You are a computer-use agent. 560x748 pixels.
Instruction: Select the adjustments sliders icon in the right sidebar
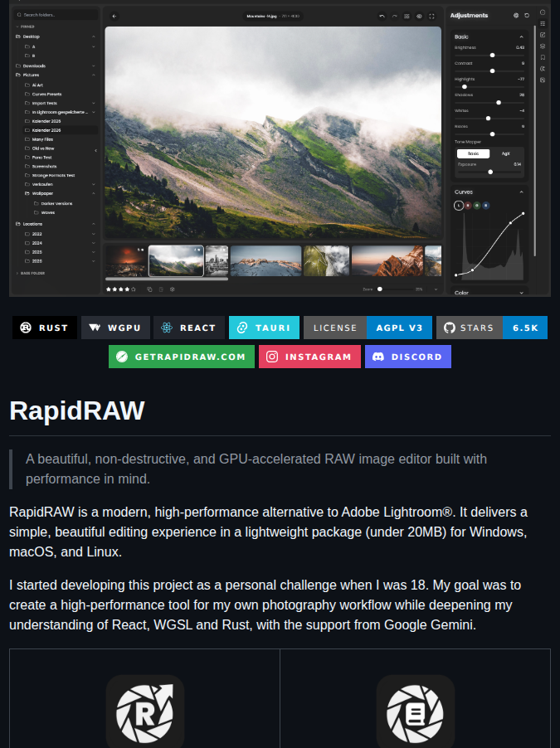543,23
